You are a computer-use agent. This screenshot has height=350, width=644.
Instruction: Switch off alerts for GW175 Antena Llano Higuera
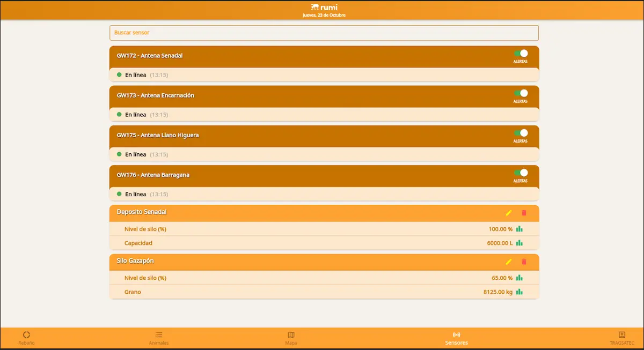point(521,133)
